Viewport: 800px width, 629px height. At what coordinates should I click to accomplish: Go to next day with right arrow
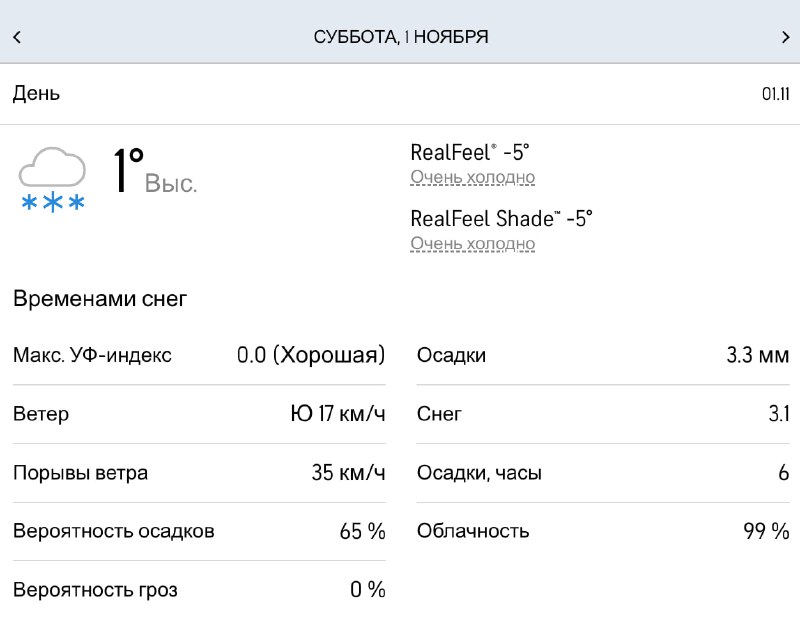click(x=785, y=37)
